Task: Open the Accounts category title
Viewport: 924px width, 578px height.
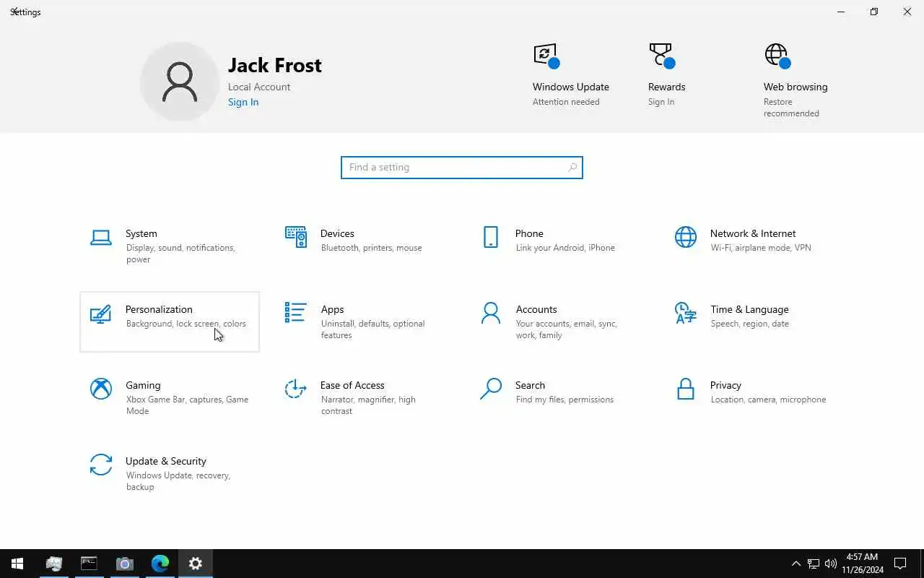Action: tap(536, 309)
